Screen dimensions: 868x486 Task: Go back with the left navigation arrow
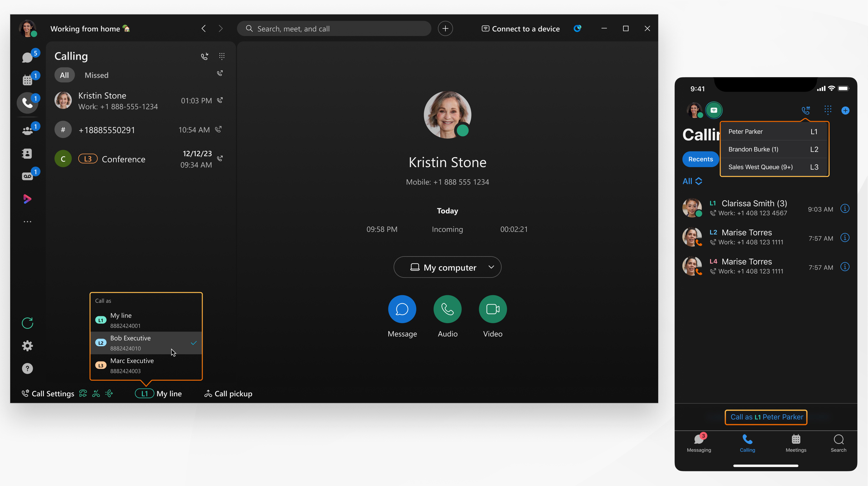pos(203,28)
